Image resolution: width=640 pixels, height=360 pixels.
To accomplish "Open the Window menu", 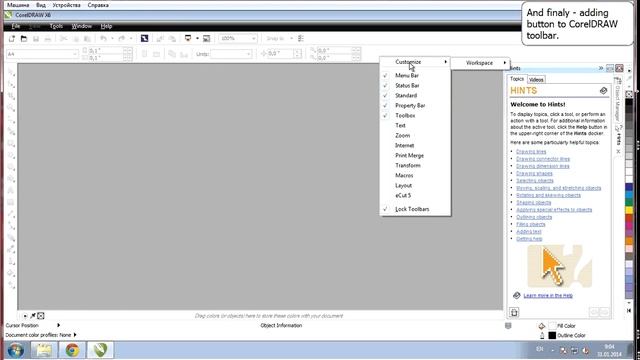I will pyautogui.click(x=81, y=26).
